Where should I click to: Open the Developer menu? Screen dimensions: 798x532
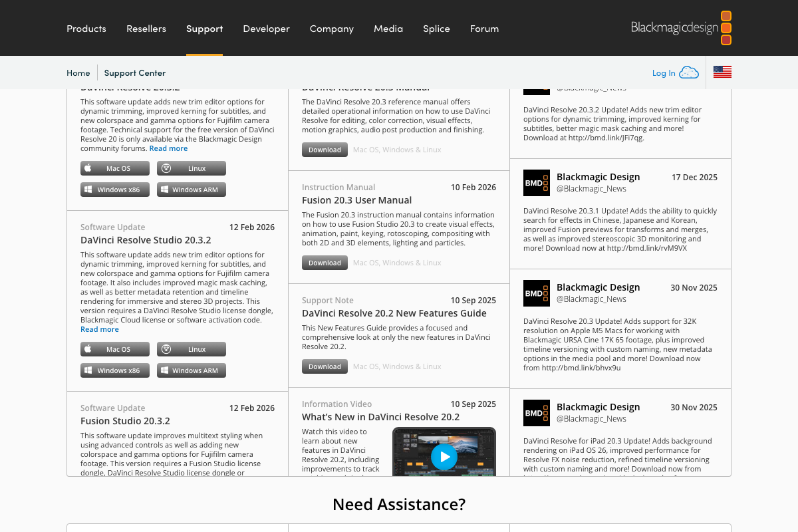click(266, 29)
